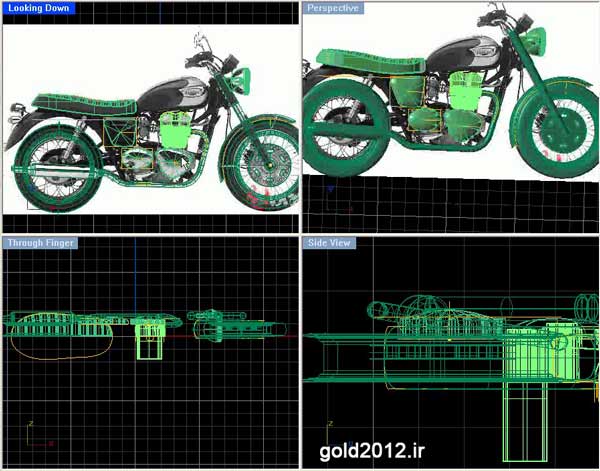Select the green headlight in Looking Down viewport

241,79
